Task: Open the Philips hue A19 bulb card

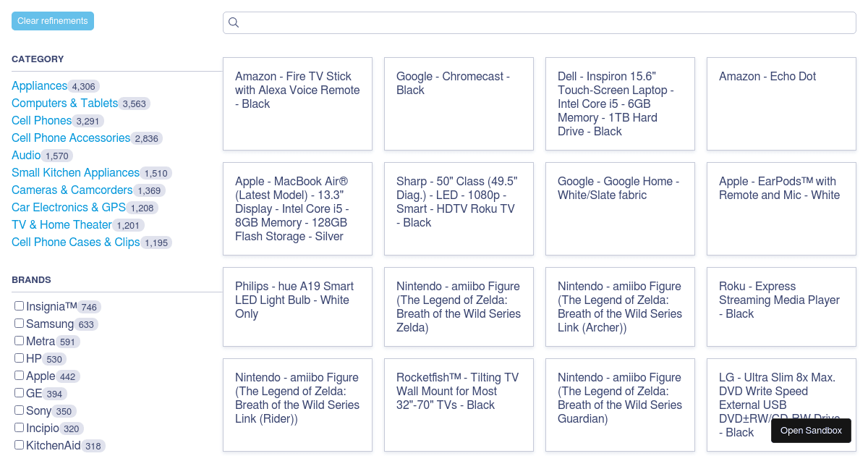Action: pos(297,307)
